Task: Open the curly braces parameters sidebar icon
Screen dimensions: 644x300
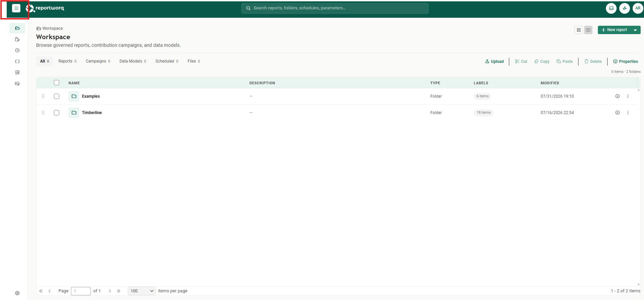Action: tap(17, 62)
